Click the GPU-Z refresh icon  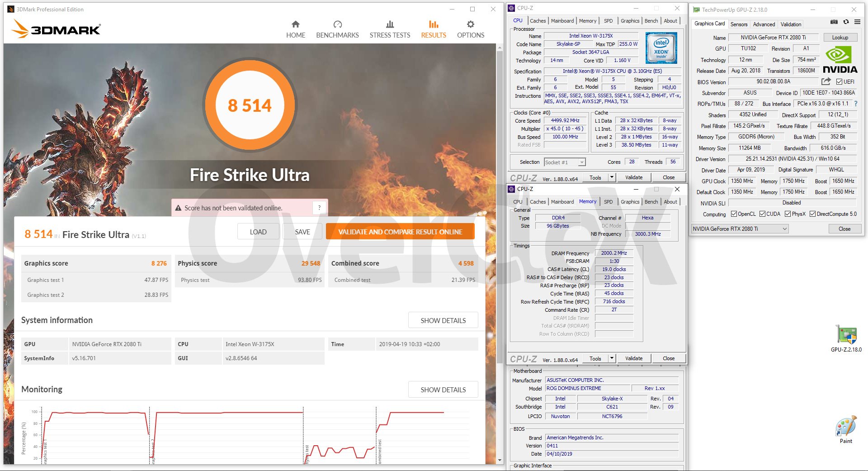(x=846, y=22)
